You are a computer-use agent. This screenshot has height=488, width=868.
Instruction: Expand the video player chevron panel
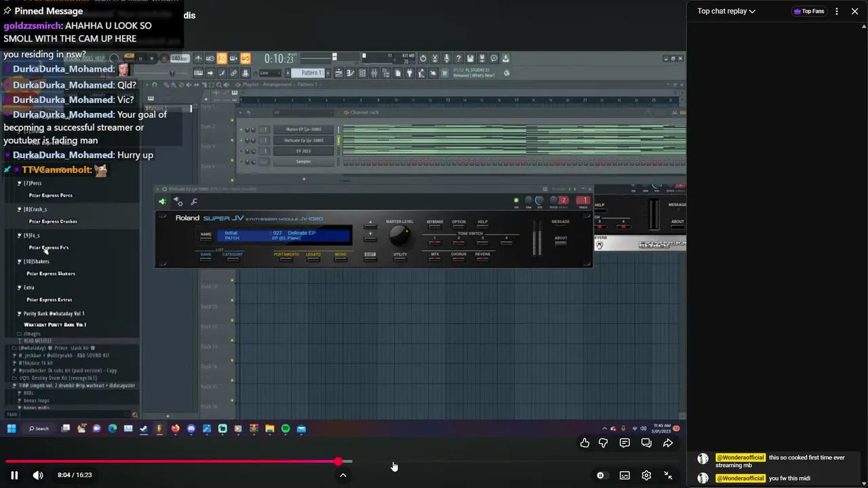(343, 475)
